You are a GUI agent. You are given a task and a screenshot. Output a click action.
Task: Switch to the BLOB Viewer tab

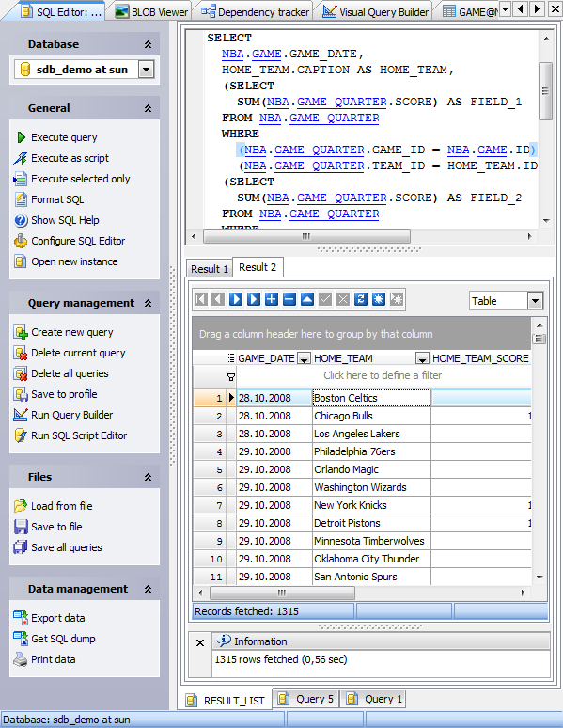point(151,11)
